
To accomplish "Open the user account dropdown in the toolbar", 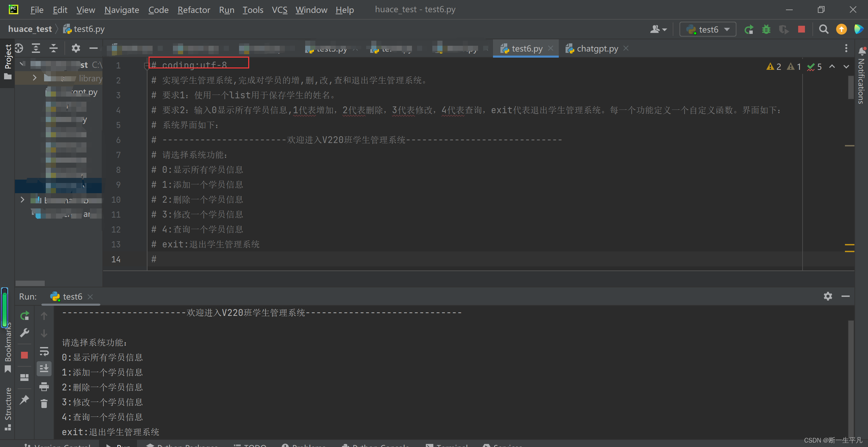I will (x=658, y=29).
